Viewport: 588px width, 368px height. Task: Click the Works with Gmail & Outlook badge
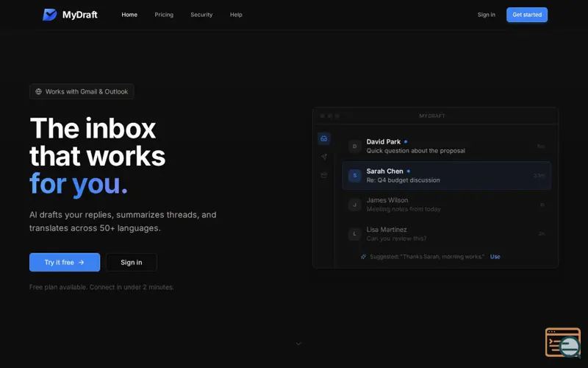tap(82, 91)
